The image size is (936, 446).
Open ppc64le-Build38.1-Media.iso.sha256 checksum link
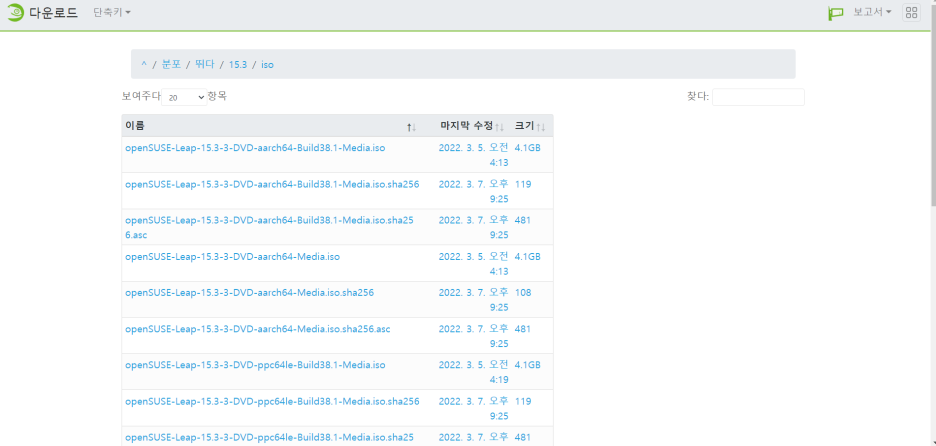point(272,401)
